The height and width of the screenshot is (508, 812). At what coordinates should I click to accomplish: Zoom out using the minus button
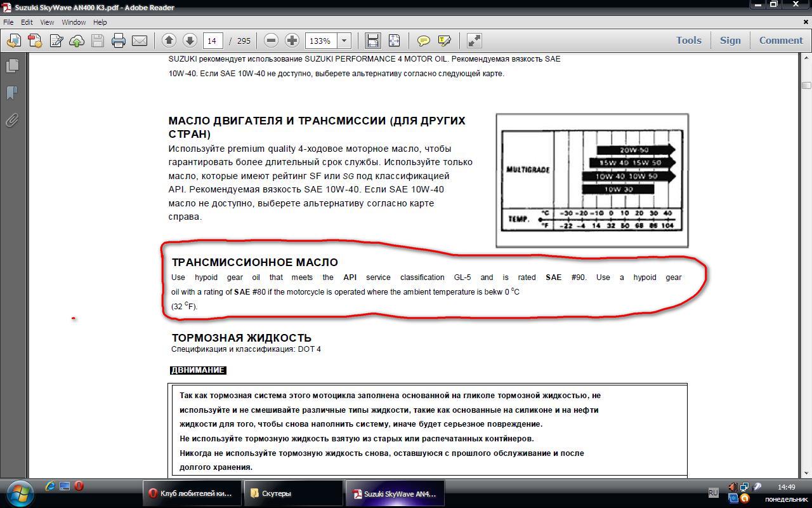click(x=271, y=41)
